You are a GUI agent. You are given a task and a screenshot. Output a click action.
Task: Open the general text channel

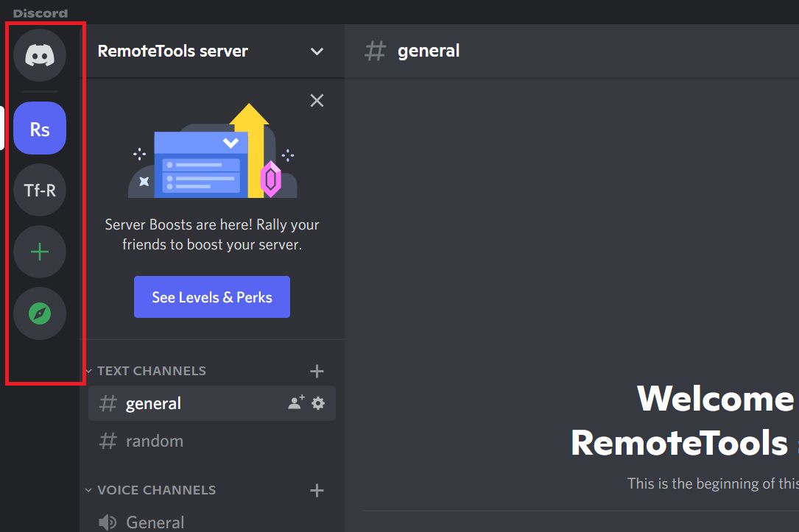(x=212, y=403)
